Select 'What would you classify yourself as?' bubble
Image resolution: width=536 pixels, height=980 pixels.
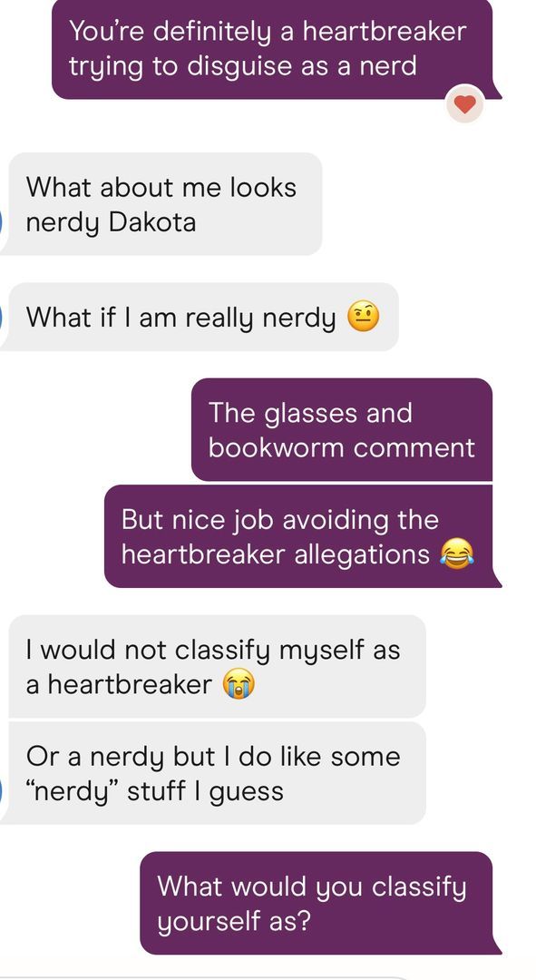click(x=320, y=903)
